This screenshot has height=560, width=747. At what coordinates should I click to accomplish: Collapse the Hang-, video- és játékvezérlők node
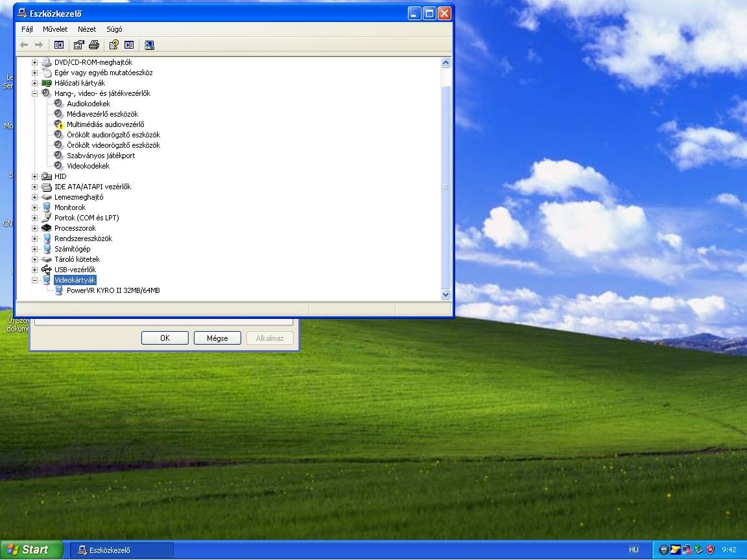34,94
